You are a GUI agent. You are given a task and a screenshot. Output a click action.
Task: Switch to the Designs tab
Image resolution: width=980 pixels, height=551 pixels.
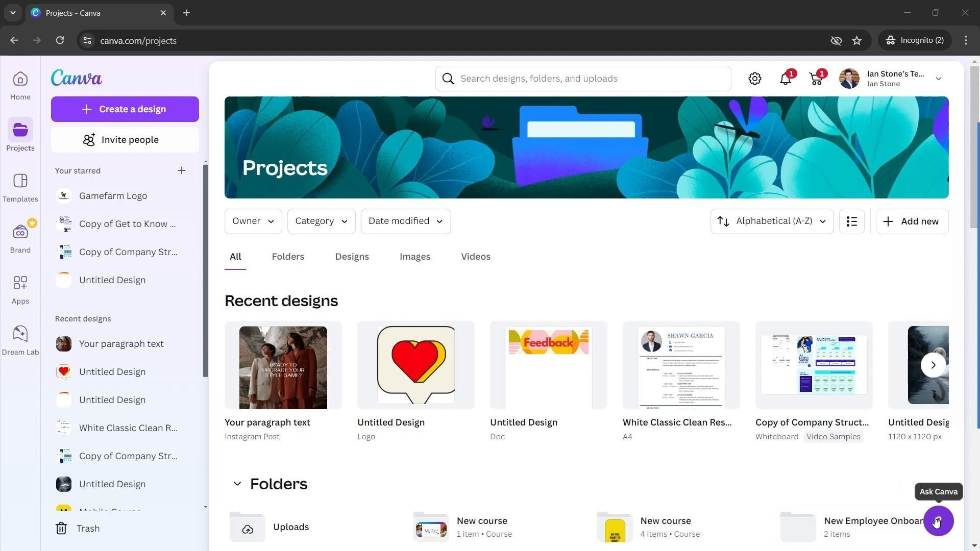tap(352, 257)
